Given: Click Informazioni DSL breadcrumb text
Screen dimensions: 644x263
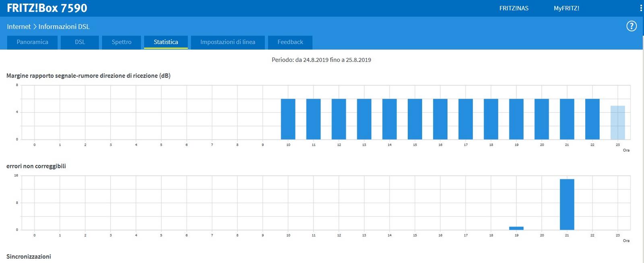Looking at the screenshot, I should [64, 27].
